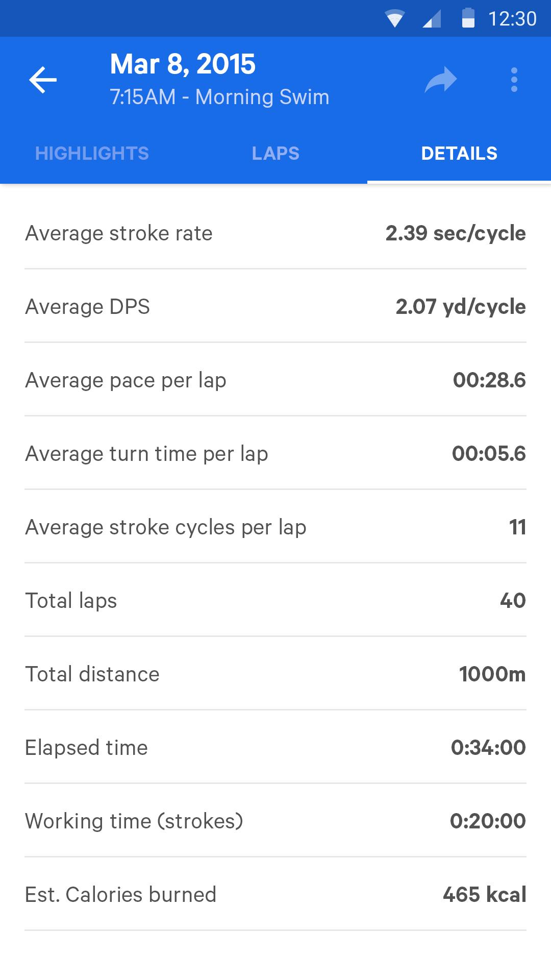The height and width of the screenshot is (980, 551).
Task: Tap the Total distance 1000m value
Action: (x=492, y=674)
